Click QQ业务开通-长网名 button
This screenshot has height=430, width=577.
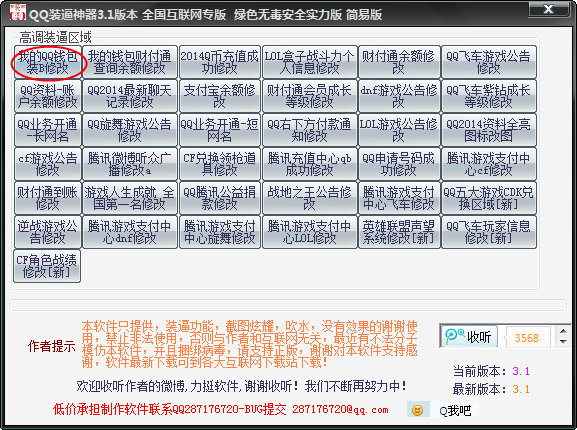click(47, 130)
